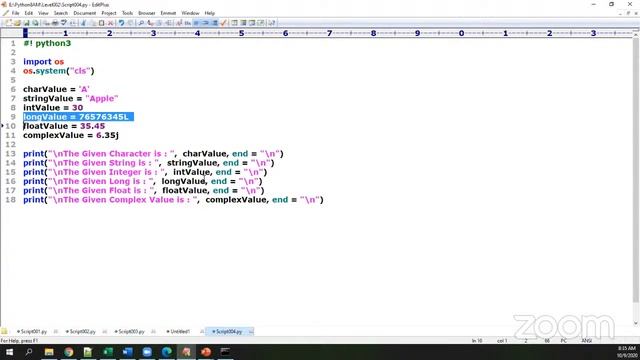640x360 pixels.
Task: Click the selected 'longValue = 76576345L' line
Action: point(78,117)
